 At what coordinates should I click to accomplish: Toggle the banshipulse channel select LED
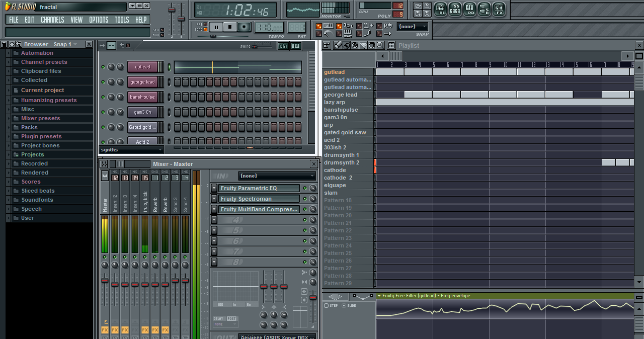[169, 97]
